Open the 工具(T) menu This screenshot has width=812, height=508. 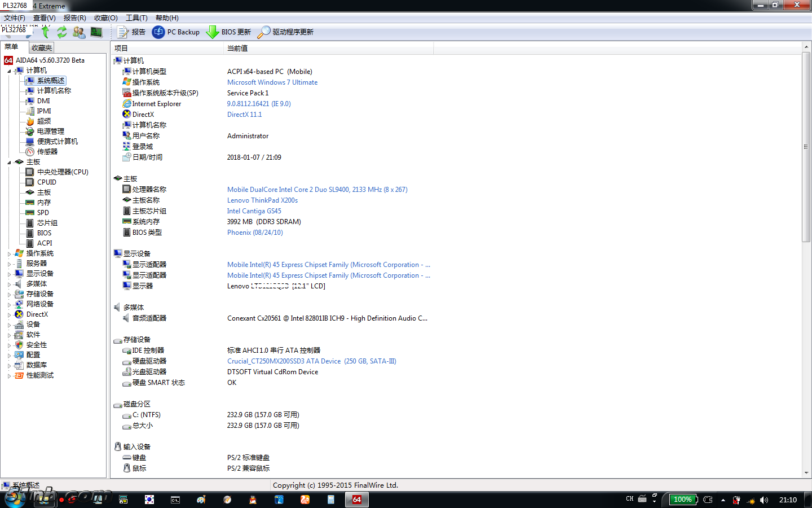click(x=136, y=18)
